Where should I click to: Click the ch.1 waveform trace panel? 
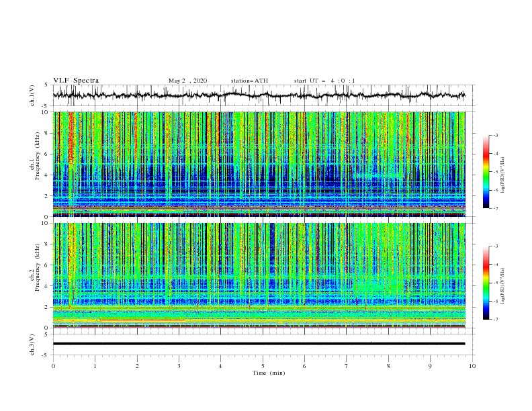[264, 95]
